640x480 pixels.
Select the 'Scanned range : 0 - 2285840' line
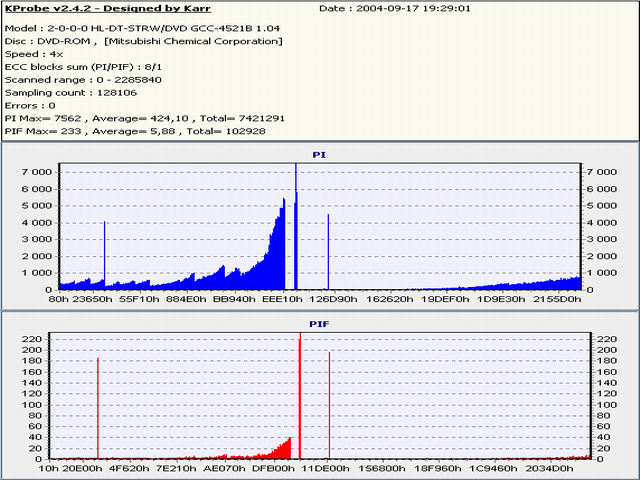pos(83,80)
